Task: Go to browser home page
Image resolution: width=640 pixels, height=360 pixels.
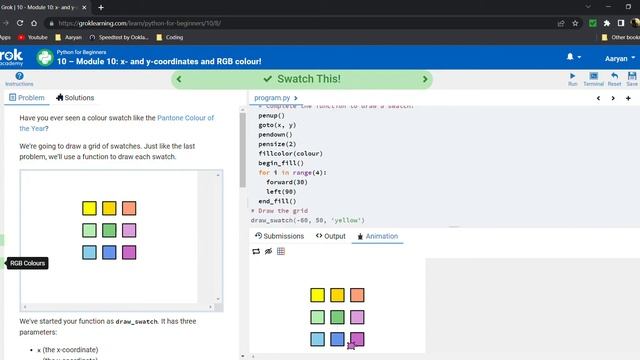Action: point(34,23)
